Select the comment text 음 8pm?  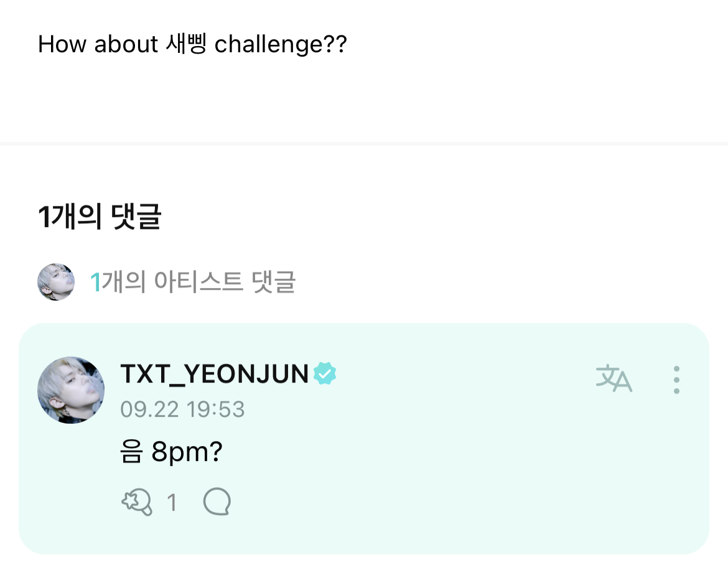(171, 452)
